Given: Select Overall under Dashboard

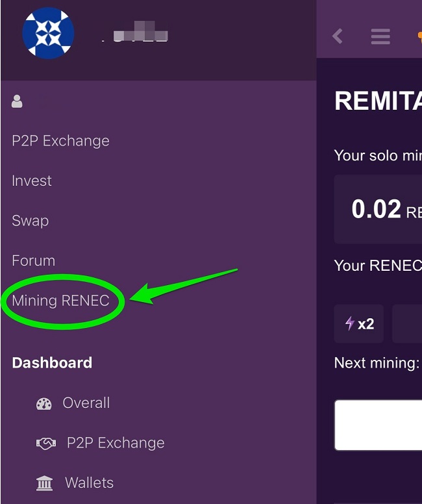Looking at the screenshot, I should (x=86, y=403).
